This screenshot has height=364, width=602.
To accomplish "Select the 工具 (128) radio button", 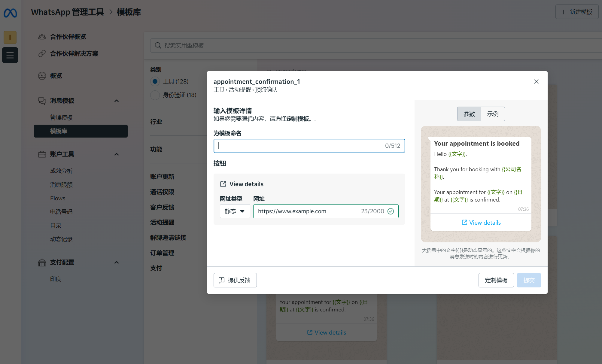I will 155,81.
